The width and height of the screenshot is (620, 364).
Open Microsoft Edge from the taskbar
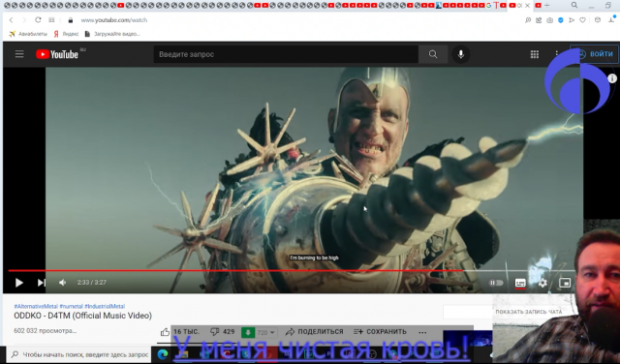pyautogui.click(x=162, y=355)
